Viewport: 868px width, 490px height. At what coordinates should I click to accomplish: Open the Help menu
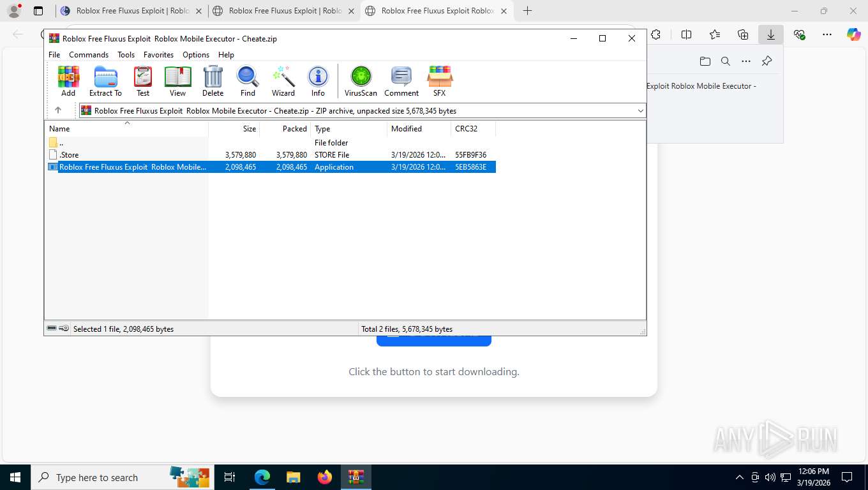coord(226,55)
